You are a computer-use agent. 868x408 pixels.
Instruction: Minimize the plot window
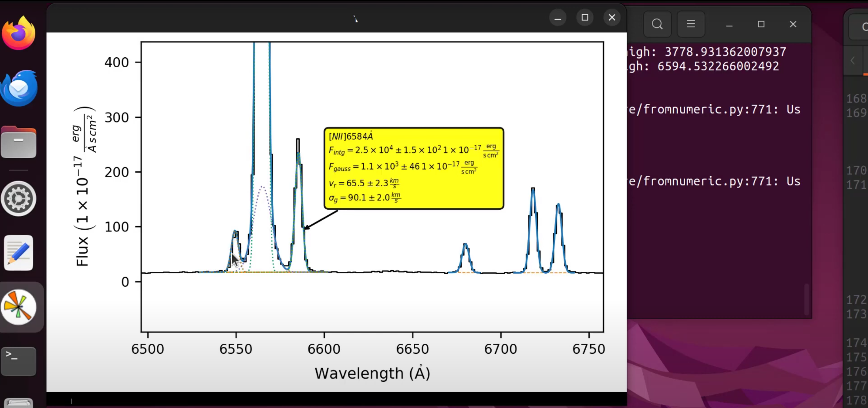click(558, 18)
